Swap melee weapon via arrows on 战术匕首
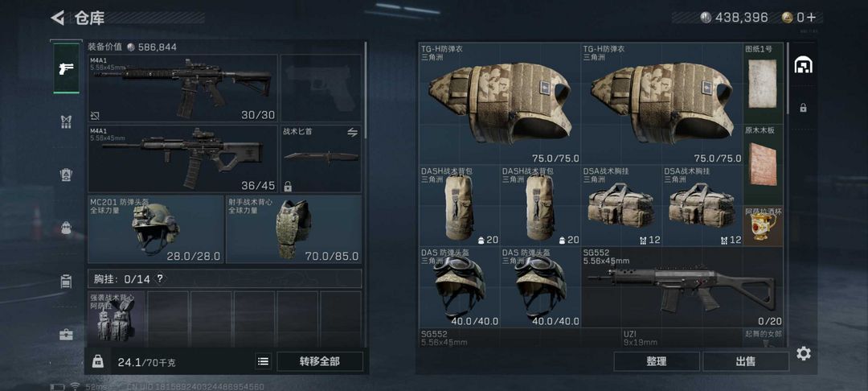868x391 pixels. (352, 132)
